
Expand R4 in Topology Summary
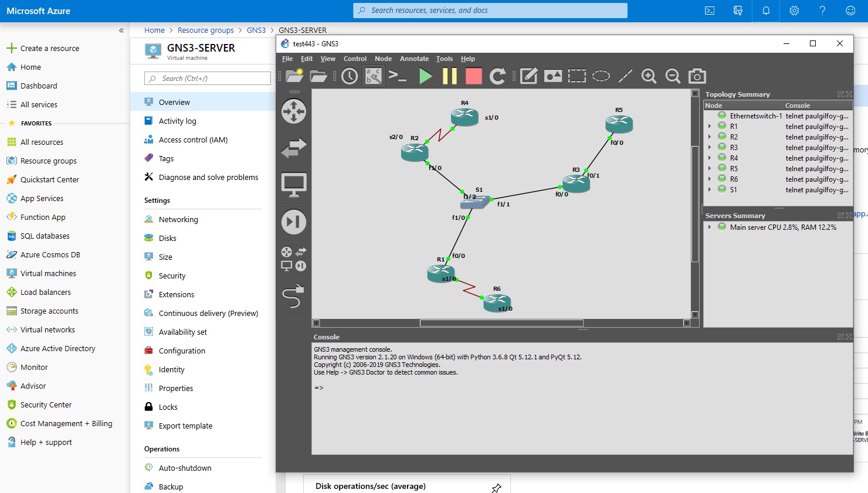[710, 158]
